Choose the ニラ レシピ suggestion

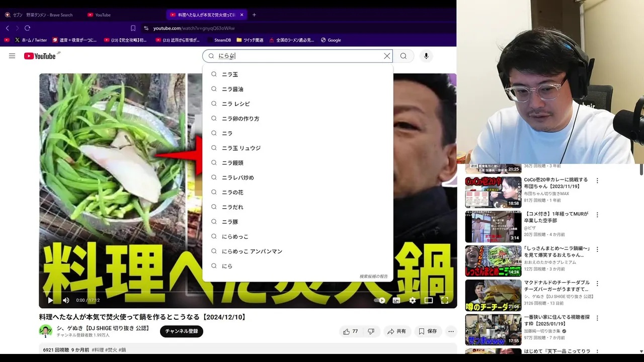(x=297, y=104)
